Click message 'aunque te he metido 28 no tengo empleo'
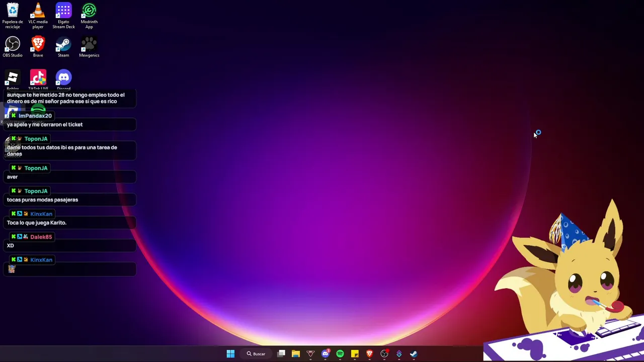 pos(65,98)
